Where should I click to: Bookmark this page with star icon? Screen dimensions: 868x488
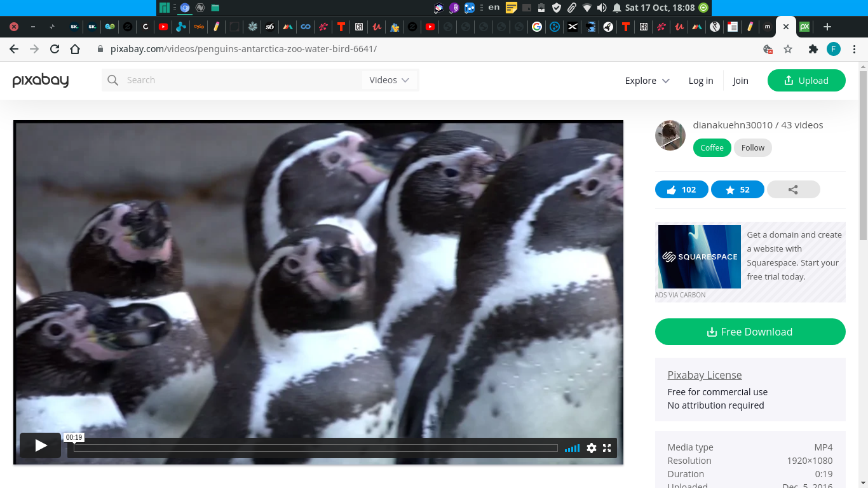click(788, 49)
